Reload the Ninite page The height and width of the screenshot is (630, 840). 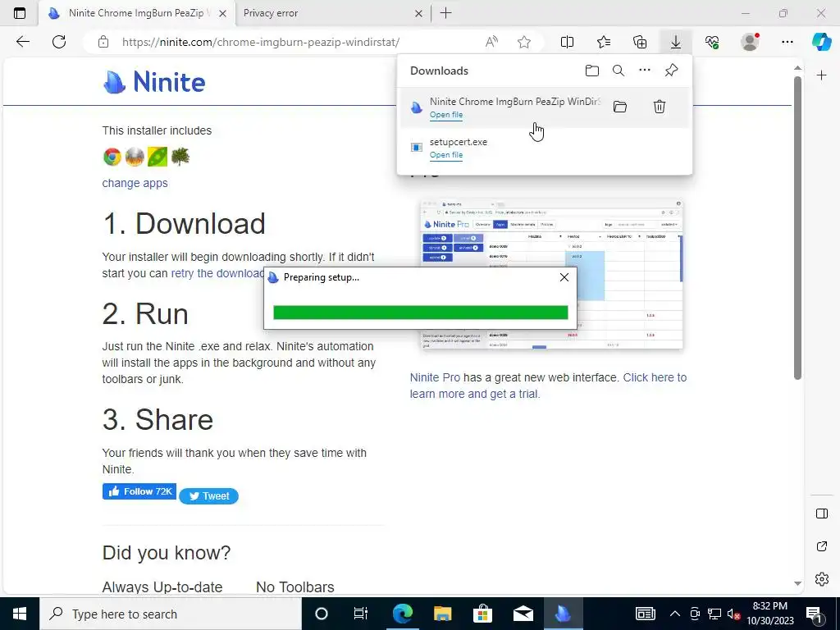[59, 42]
